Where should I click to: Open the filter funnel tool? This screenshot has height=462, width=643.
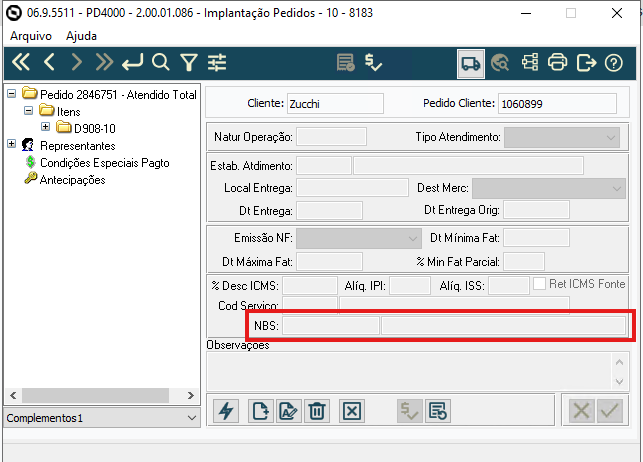click(x=189, y=63)
